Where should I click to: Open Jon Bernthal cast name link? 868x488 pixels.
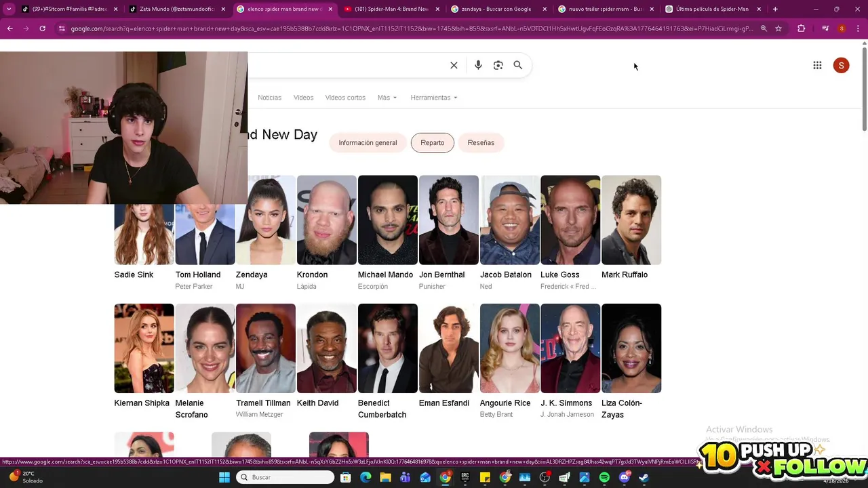[x=441, y=274]
